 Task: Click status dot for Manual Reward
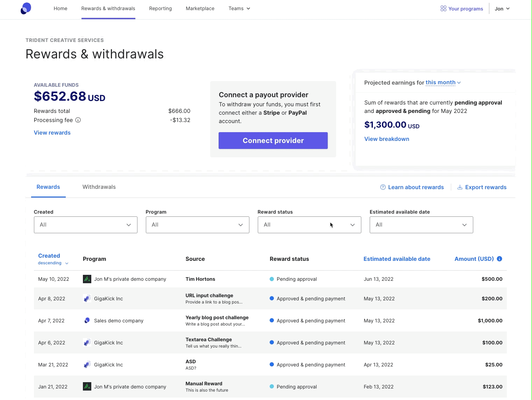(x=272, y=387)
